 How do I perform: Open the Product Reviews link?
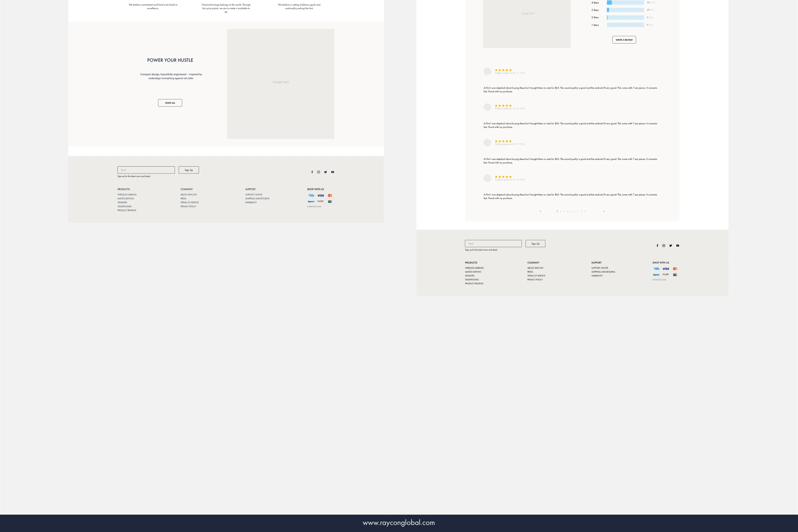[126, 210]
